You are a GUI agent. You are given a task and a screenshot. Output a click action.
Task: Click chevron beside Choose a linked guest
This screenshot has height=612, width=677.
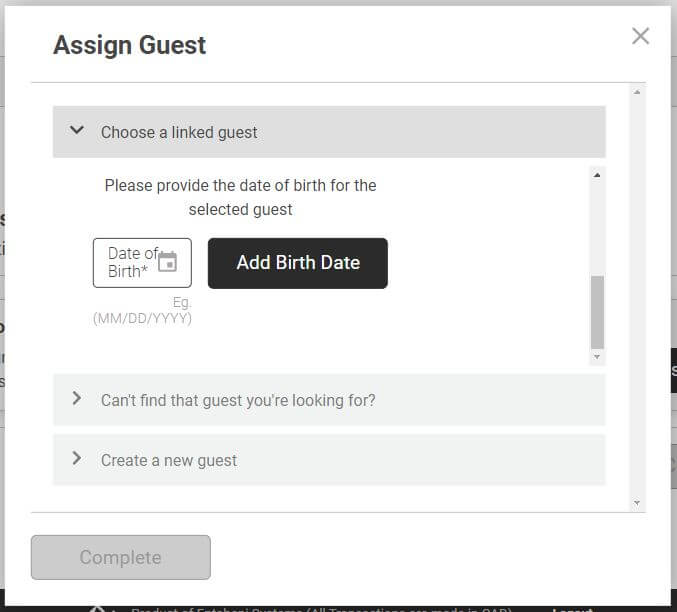point(77,130)
